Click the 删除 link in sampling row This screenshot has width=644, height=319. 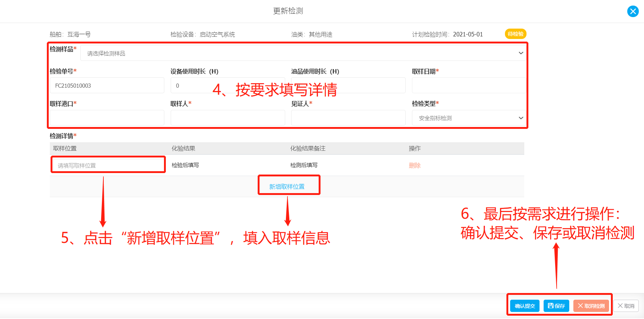(415, 166)
